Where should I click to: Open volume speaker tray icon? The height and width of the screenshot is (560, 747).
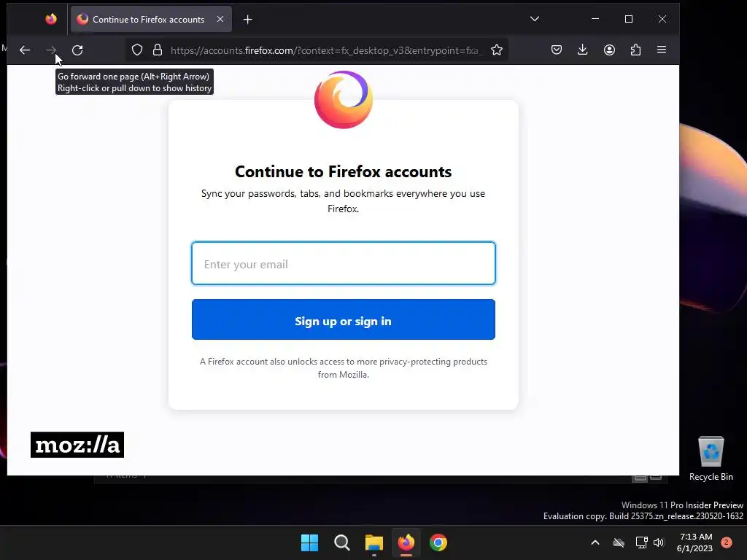coord(659,542)
